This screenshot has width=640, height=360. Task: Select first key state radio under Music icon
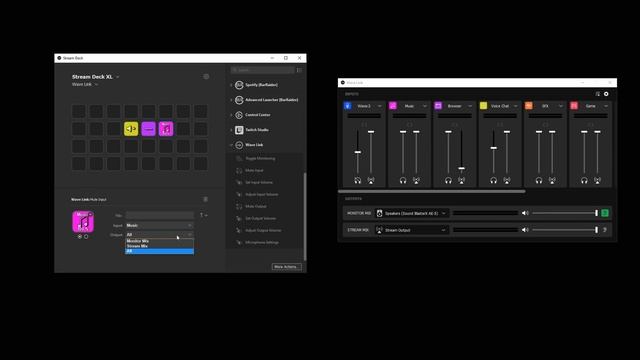point(80,237)
